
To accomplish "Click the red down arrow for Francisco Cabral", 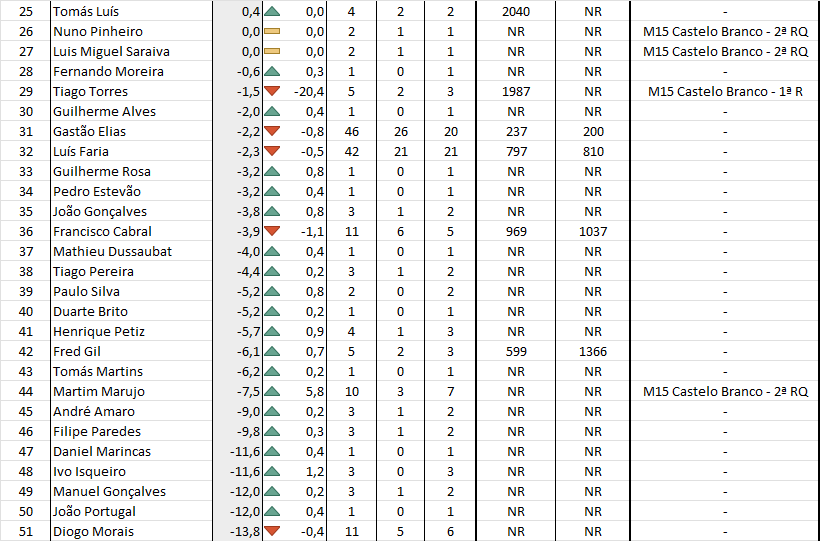I will (272, 231).
